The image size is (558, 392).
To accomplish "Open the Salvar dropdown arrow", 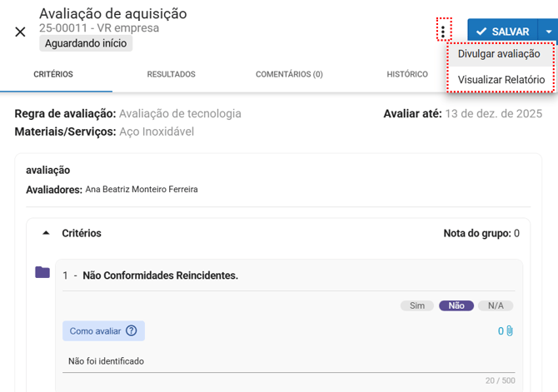I will pos(548,32).
